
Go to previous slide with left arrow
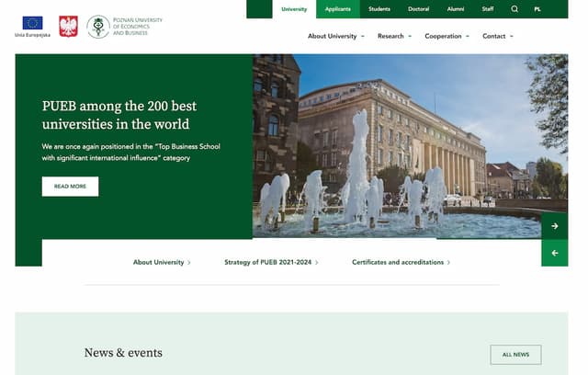555,253
